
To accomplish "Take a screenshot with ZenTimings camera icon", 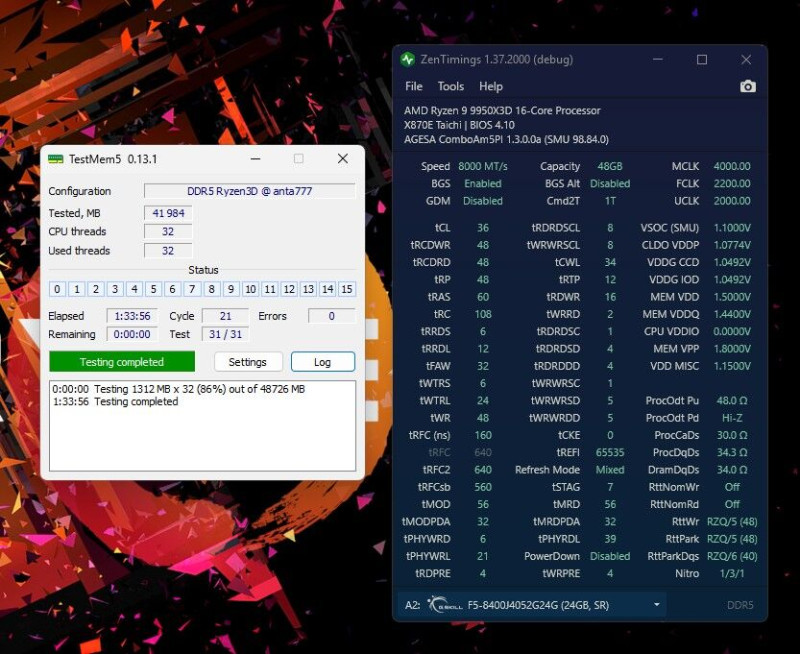I will point(747,86).
